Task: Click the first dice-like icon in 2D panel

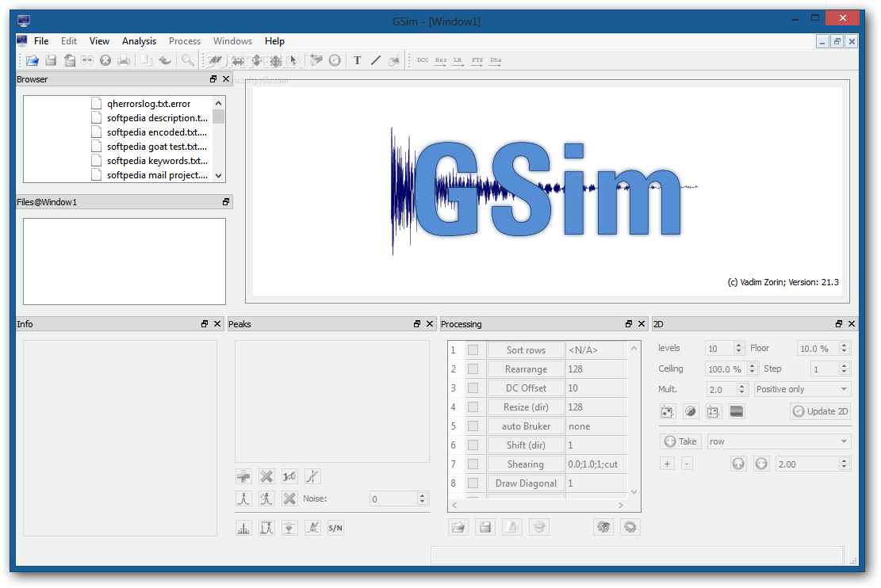Action: (667, 411)
